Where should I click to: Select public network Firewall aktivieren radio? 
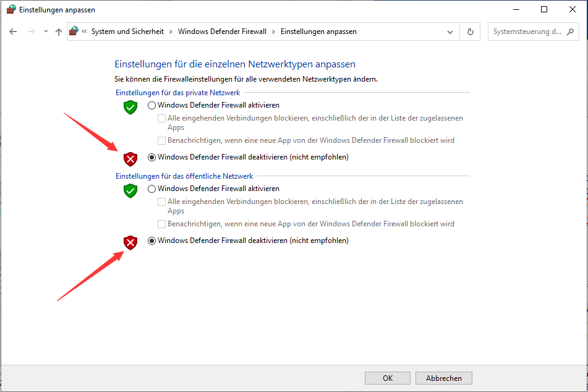(151, 189)
